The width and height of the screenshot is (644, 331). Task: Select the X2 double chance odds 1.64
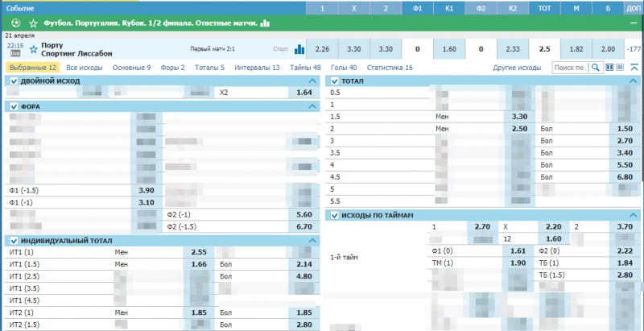[x=303, y=93]
